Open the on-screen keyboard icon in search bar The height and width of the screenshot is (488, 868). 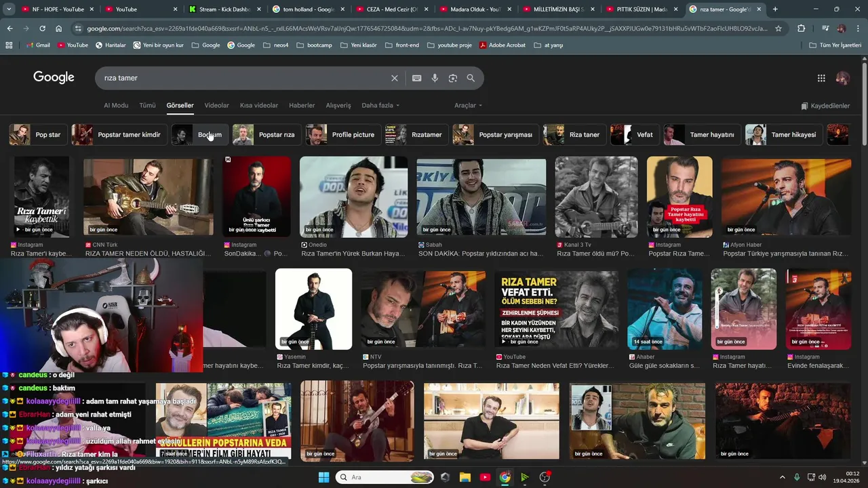pos(417,78)
